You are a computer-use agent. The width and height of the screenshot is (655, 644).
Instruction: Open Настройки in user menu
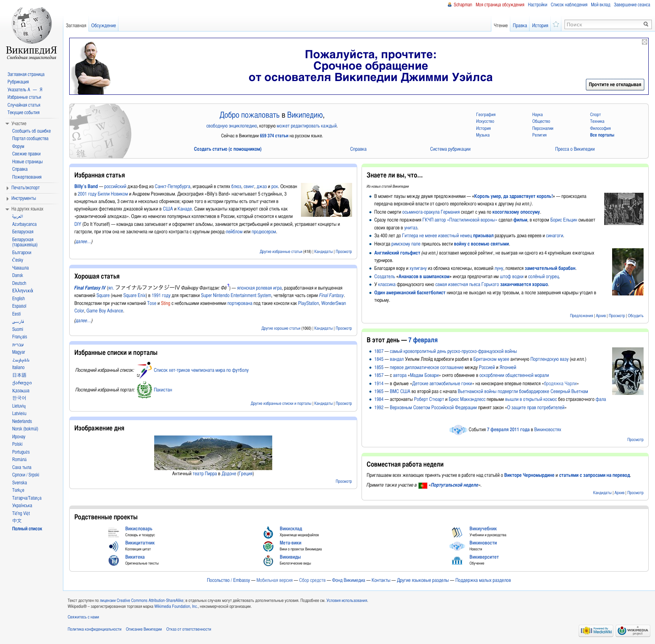point(537,5)
